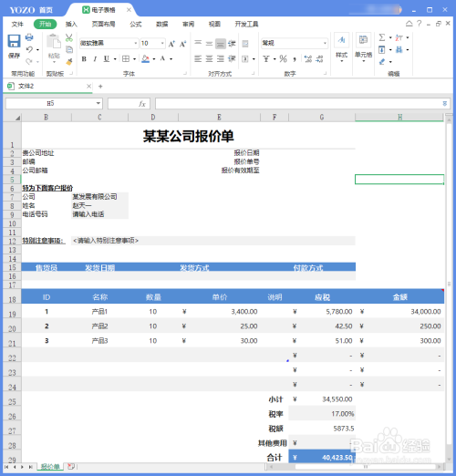
Task: Add a new document tab with plus
Action: (x=100, y=87)
